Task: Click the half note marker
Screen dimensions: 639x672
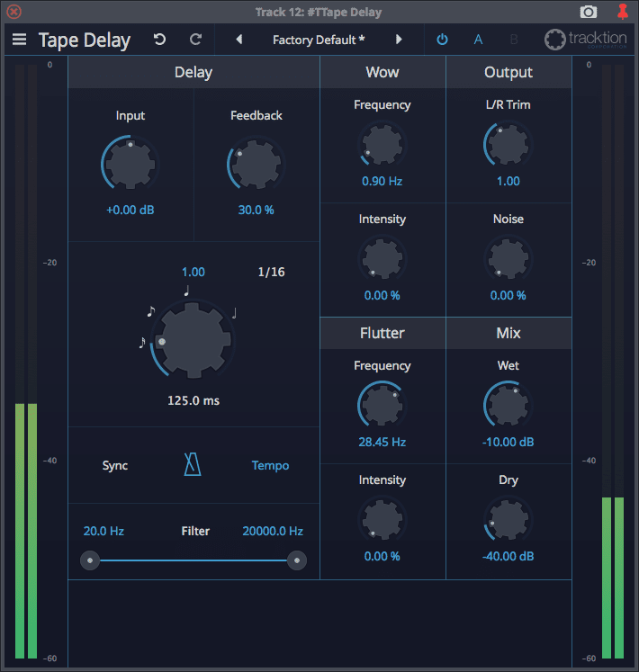Action: coord(234,313)
